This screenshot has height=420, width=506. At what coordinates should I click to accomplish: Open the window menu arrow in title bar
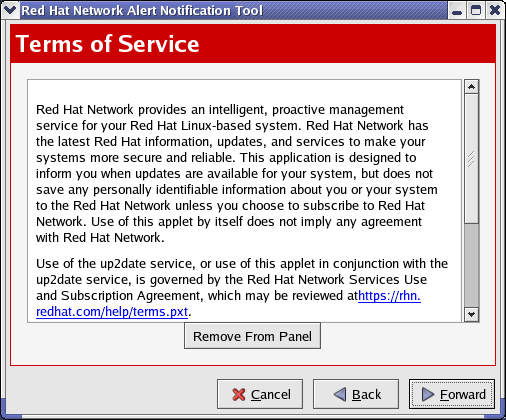[9, 10]
